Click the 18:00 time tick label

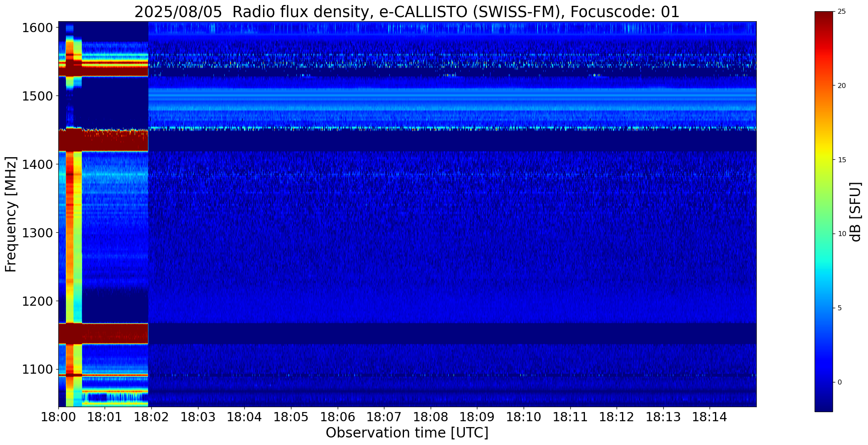click(x=58, y=417)
